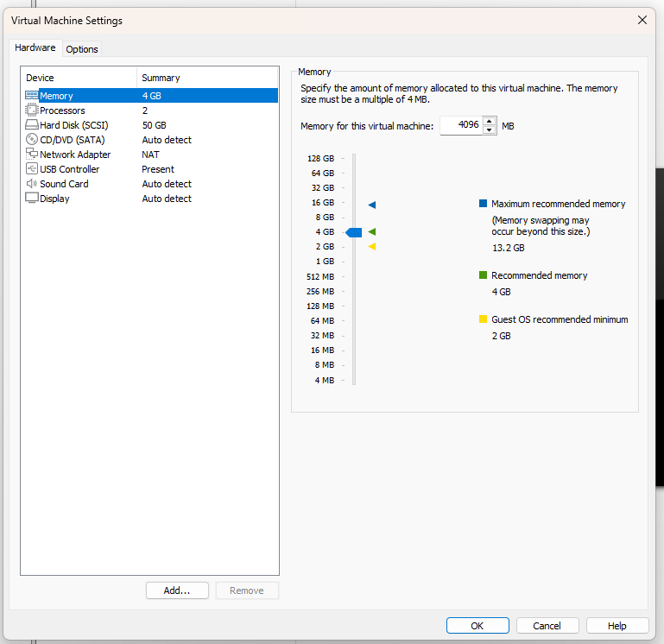Click the Summary column header
The height and width of the screenshot is (644, 664).
[x=207, y=78]
